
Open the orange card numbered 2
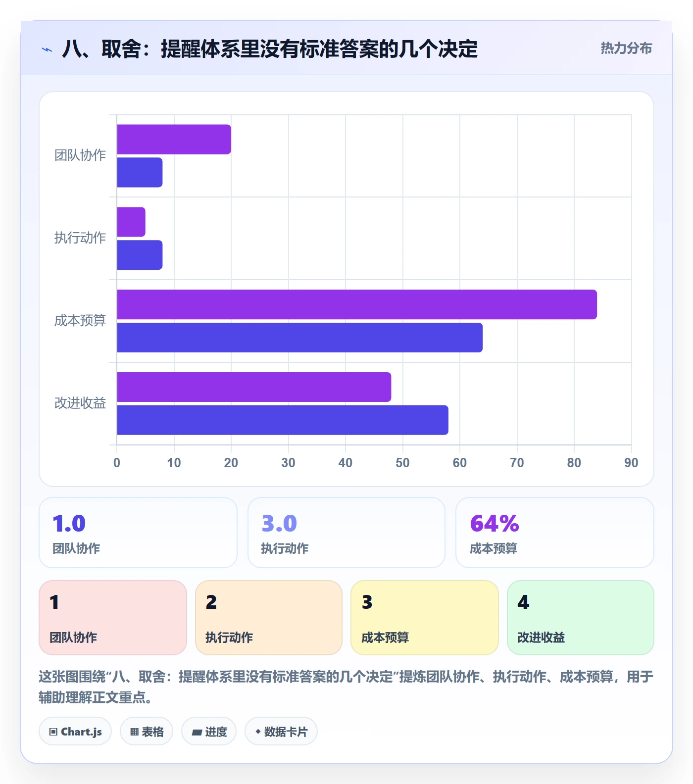[269, 618]
